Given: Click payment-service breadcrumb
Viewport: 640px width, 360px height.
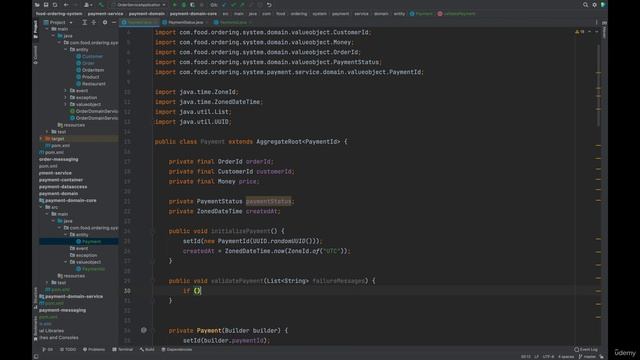Looking at the screenshot, I should coord(105,14).
